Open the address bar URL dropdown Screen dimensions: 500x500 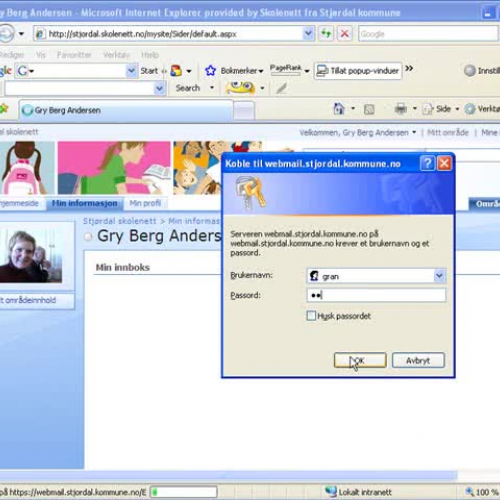click(308, 33)
